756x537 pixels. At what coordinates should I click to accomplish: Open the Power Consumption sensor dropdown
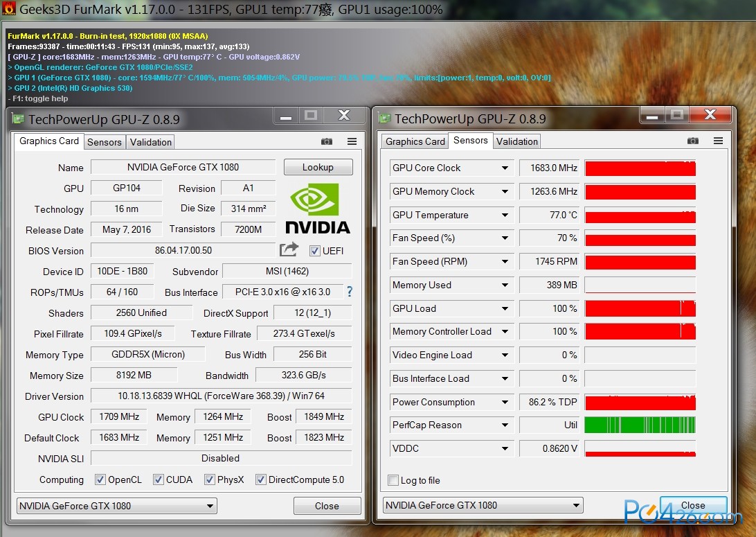click(505, 402)
